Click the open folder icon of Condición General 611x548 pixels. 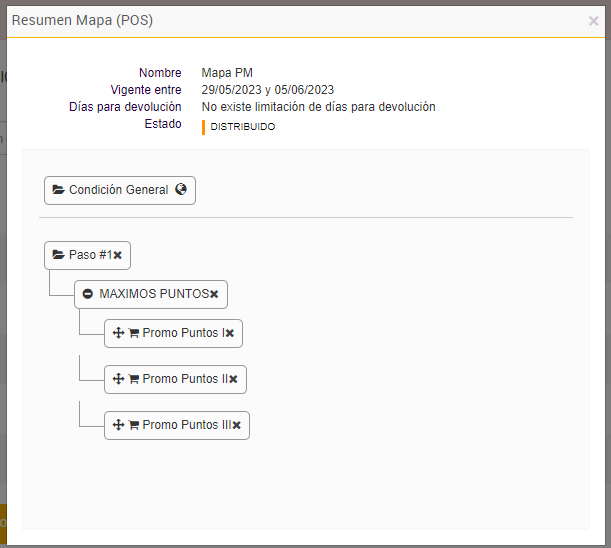click(x=59, y=190)
